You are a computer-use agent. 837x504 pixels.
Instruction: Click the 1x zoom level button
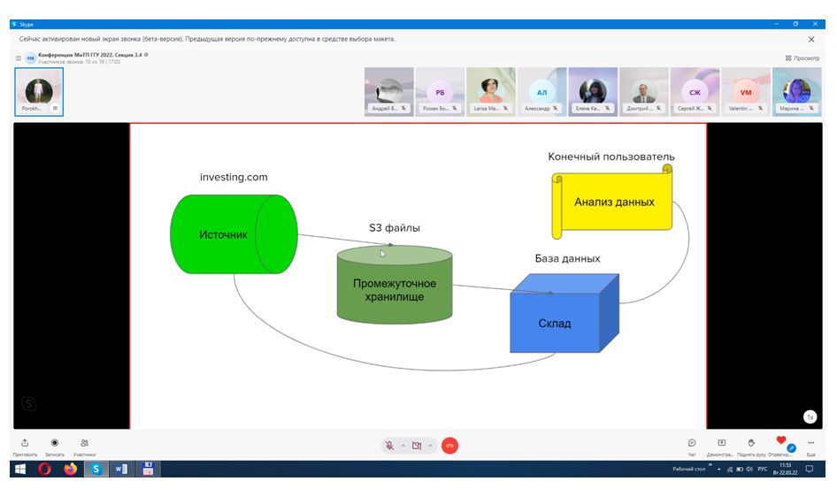[810, 416]
